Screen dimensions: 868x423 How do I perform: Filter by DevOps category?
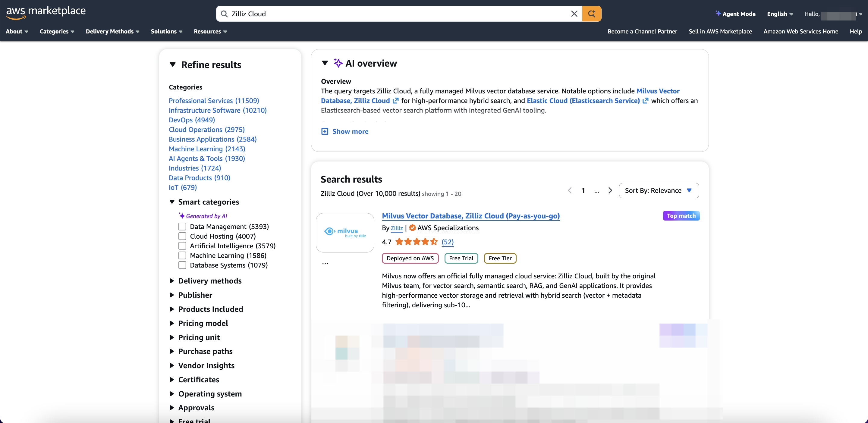coord(192,120)
